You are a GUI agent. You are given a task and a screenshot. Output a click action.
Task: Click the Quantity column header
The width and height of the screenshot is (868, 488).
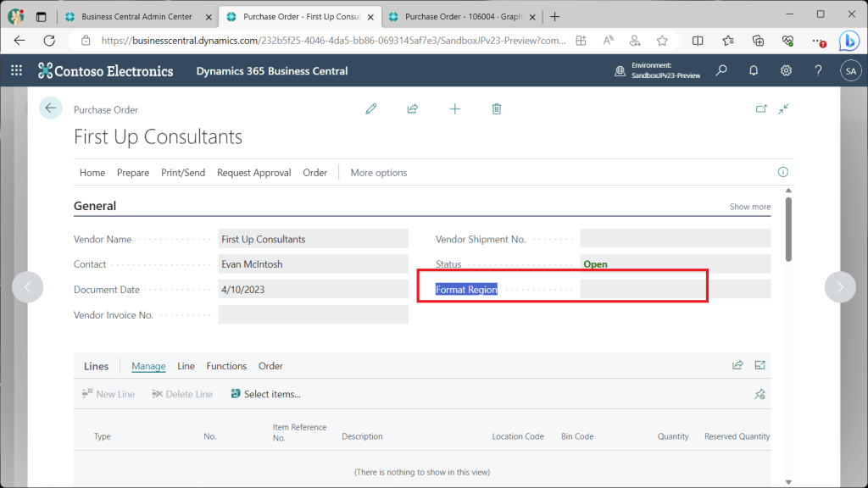672,436
